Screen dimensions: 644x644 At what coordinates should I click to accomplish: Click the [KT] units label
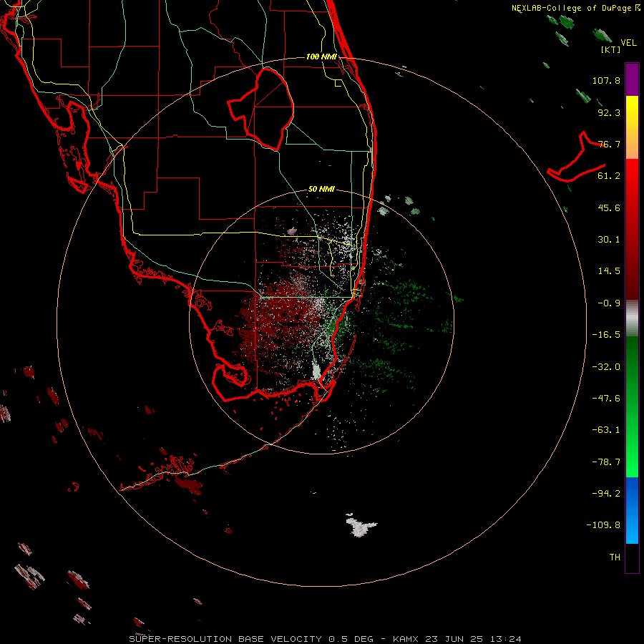(610, 49)
